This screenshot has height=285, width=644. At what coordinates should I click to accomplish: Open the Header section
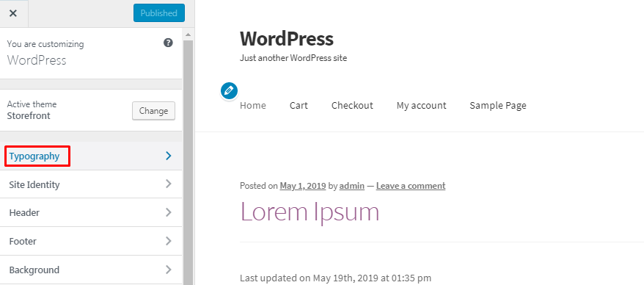[91, 212]
